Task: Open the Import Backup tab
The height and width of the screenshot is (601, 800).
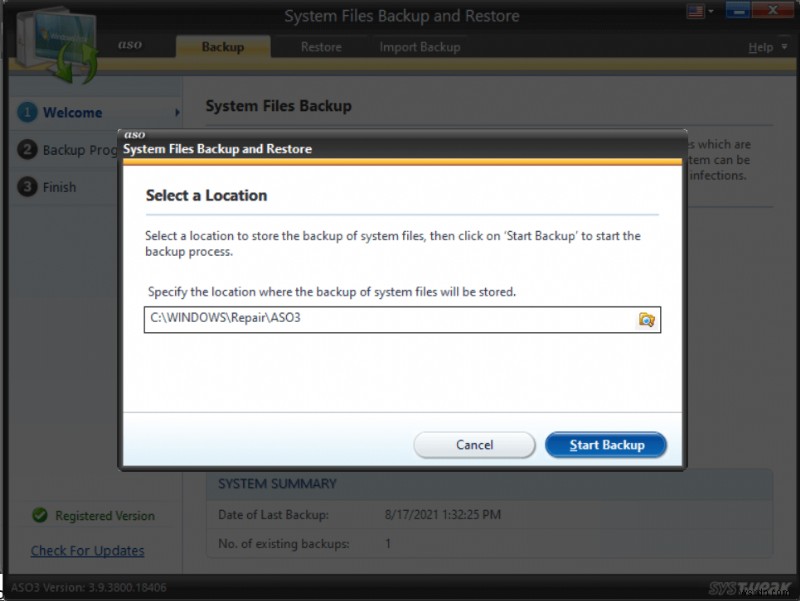Action: [420, 47]
